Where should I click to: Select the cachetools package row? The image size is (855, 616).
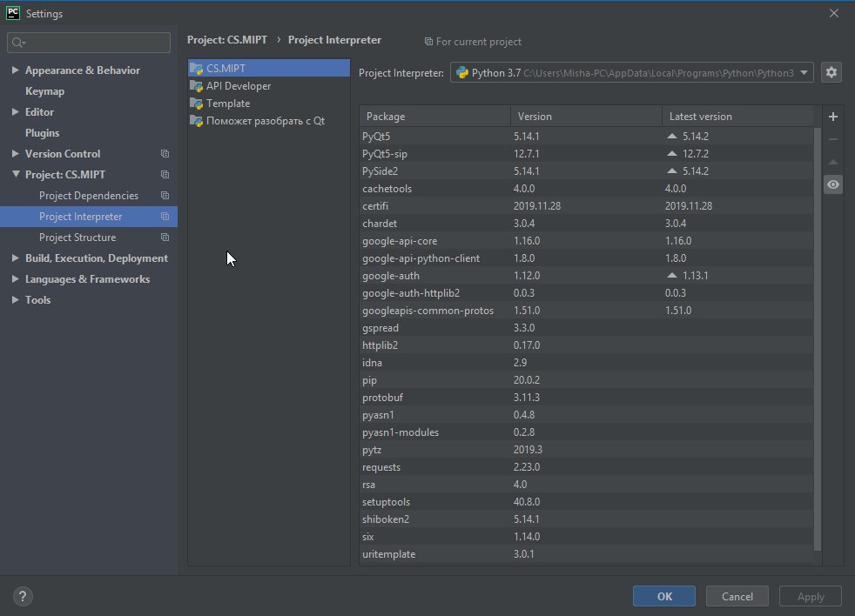(x=586, y=189)
